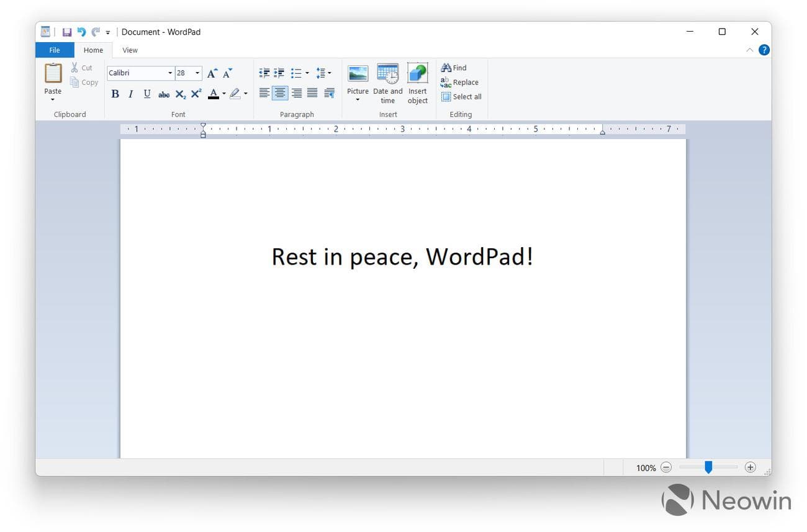Toggle italic formatting
The image size is (807, 532).
[130, 94]
